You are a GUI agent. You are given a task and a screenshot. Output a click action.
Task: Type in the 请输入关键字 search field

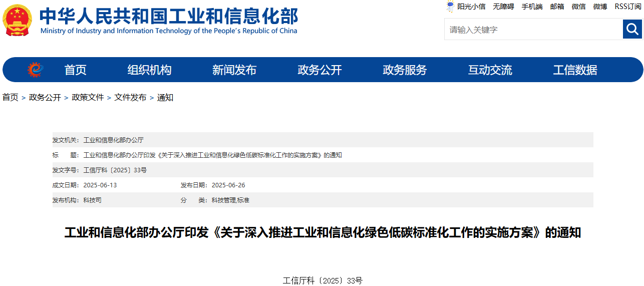coord(533,30)
